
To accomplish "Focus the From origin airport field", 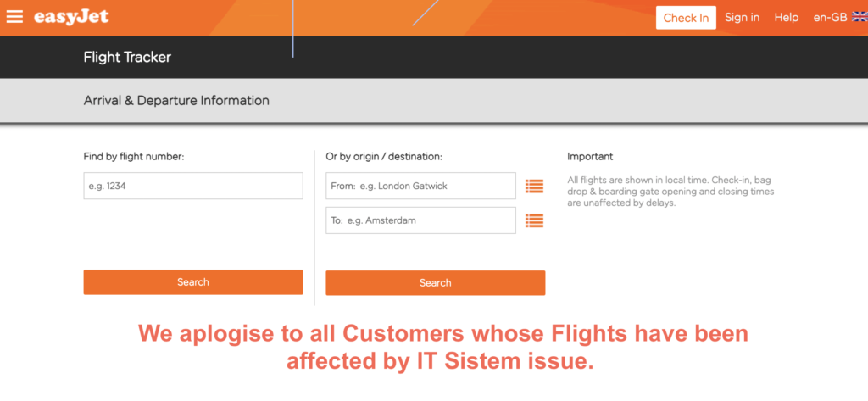I will coord(420,187).
